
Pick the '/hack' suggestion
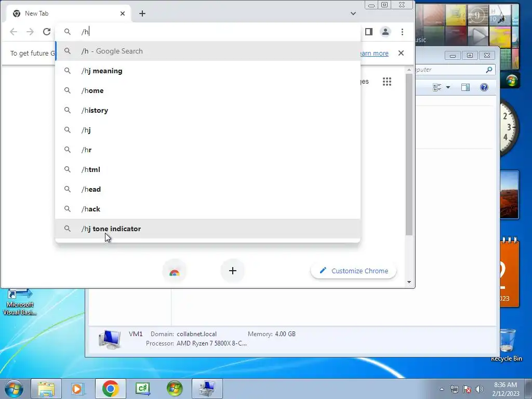(x=208, y=209)
